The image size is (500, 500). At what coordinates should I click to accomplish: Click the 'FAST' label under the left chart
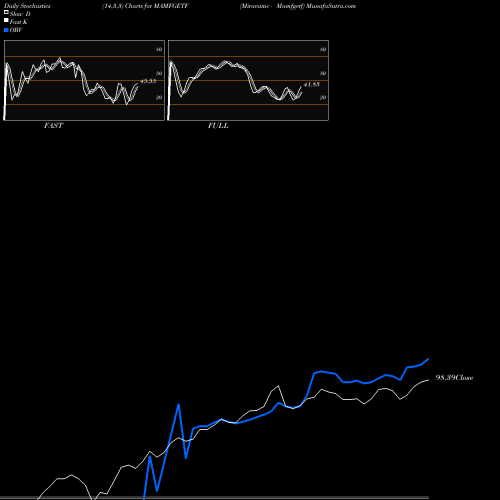point(53,126)
